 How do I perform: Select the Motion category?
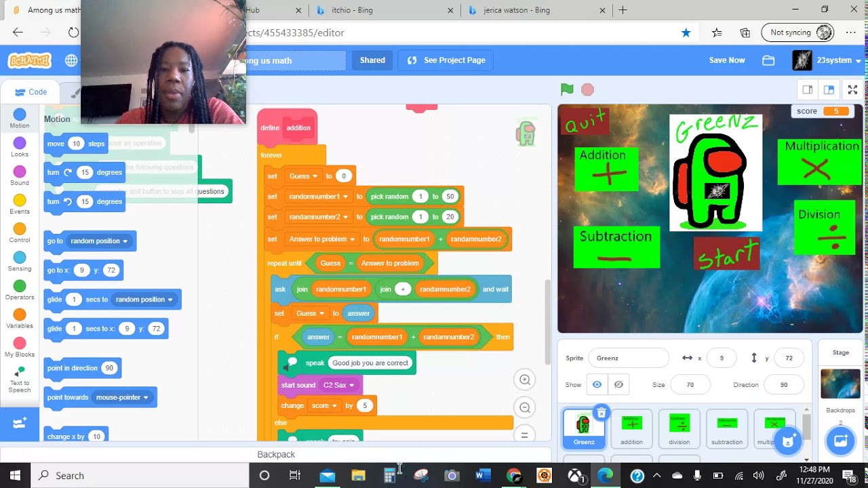point(20,119)
